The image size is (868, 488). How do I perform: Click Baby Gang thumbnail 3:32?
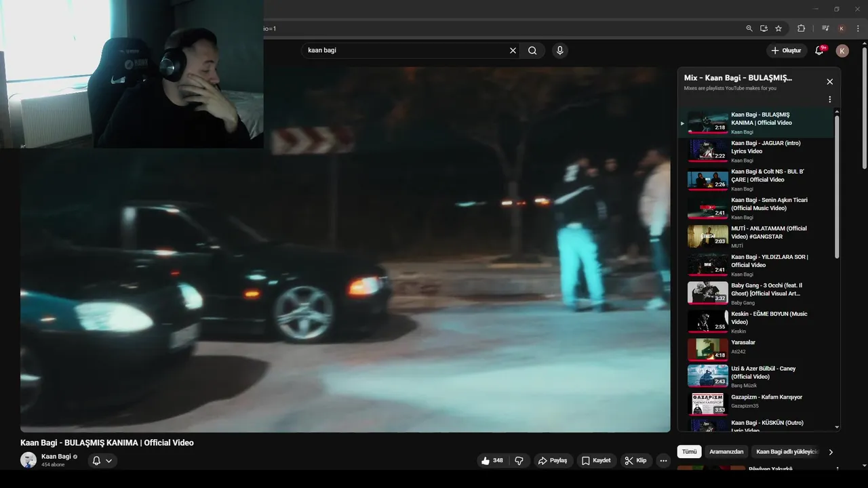coord(707,293)
